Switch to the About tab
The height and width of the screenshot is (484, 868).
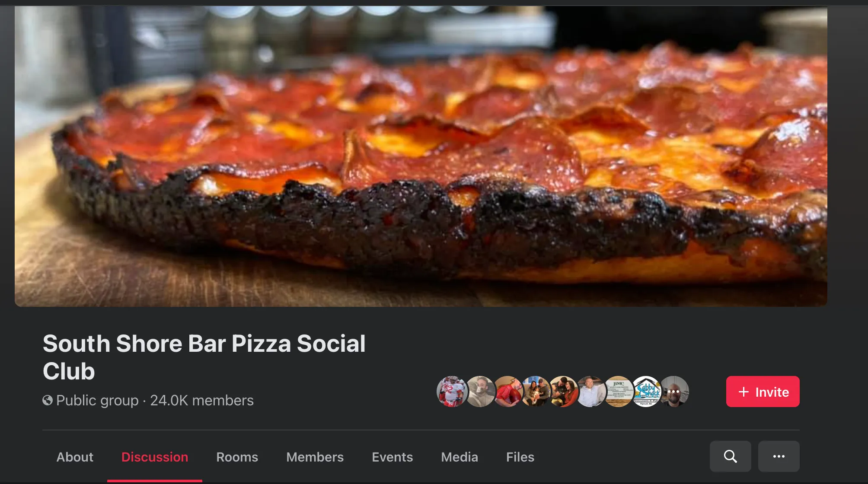tap(75, 457)
